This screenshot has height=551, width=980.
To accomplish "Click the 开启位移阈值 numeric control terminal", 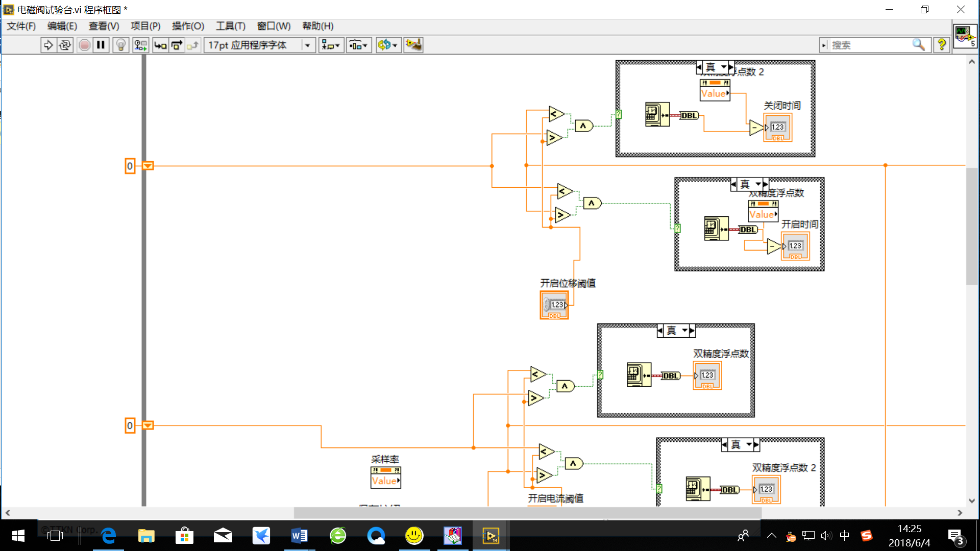I will pos(554,305).
